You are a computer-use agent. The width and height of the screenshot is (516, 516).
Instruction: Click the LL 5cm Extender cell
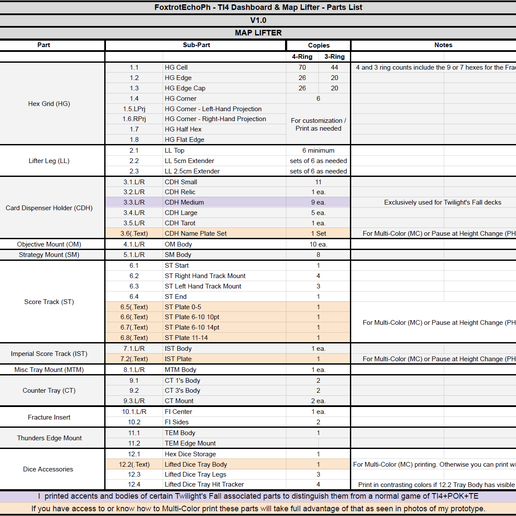[x=224, y=161]
